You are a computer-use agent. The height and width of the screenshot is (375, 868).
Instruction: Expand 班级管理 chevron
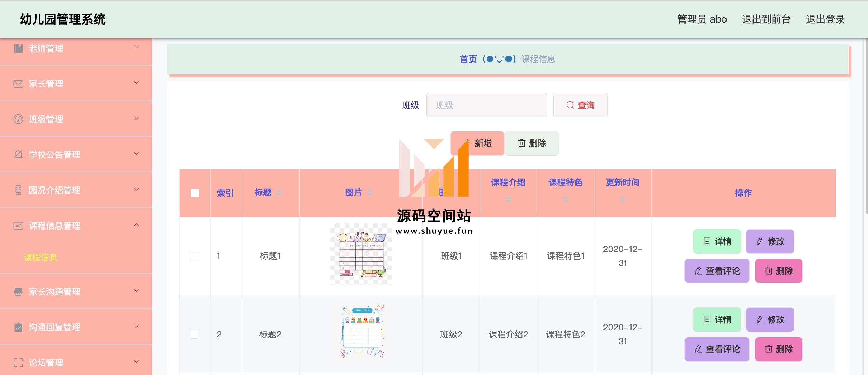point(136,118)
